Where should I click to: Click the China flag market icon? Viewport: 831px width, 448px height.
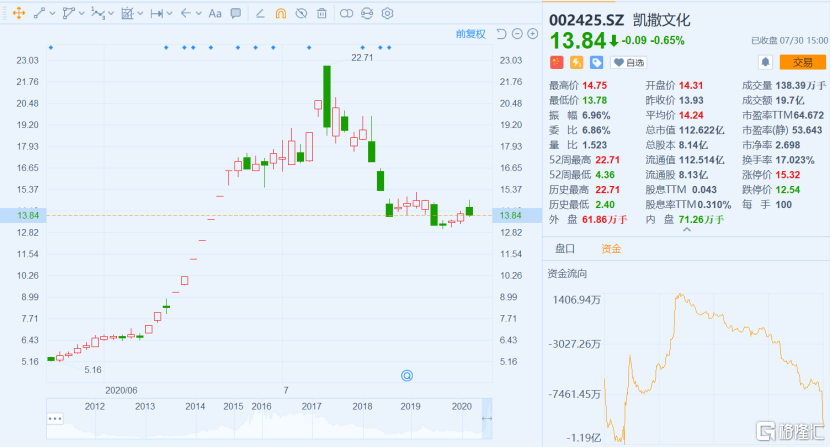pos(556,63)
